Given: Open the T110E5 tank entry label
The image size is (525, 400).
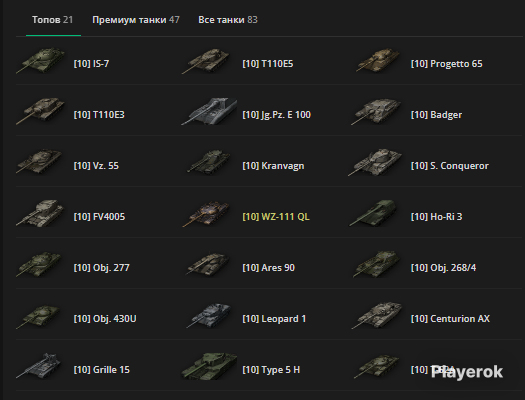Looking at the screenshot, I should click(268, 64).
